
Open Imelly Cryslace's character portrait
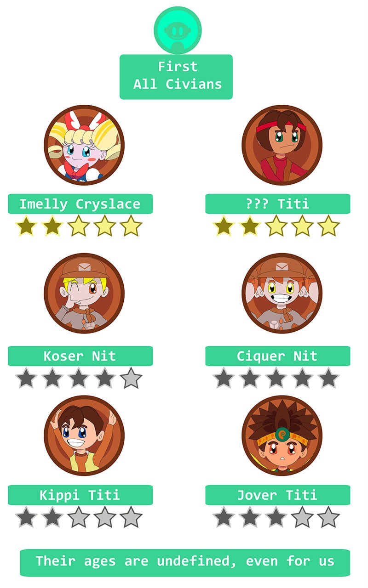(84, 145)
